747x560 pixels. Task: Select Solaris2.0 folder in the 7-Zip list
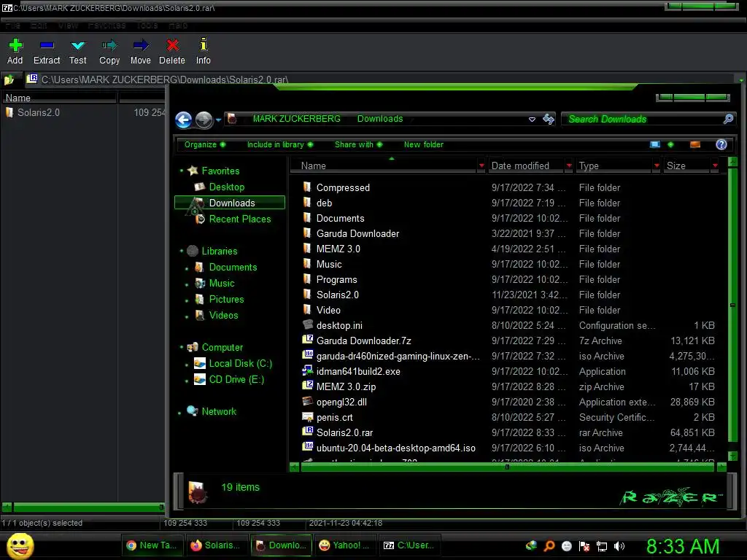pos(39,112)
